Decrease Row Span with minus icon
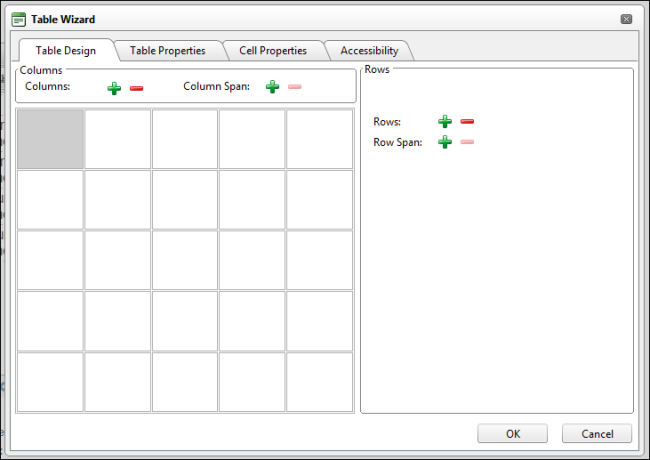 [467, 142]
